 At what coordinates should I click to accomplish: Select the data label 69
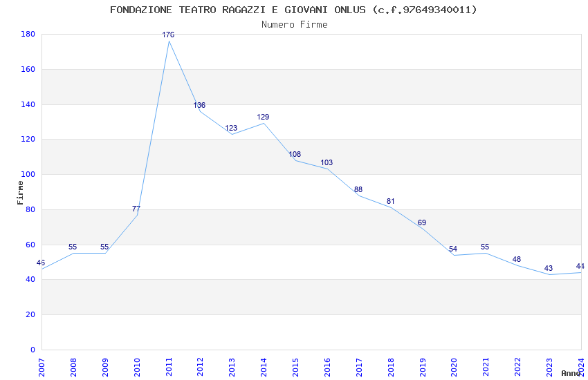422,222
